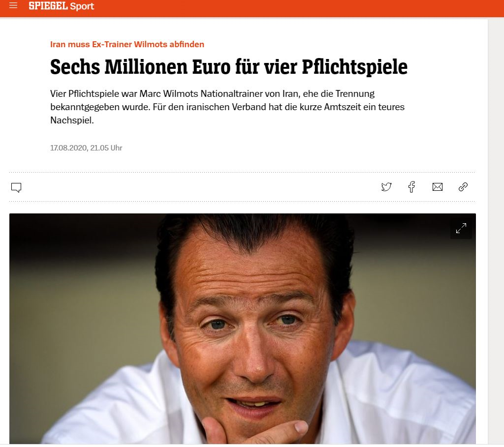
Task: Click the kicker 'Iran muss Ex-Trainer Wilmots abfinden'
Action: 127,44
